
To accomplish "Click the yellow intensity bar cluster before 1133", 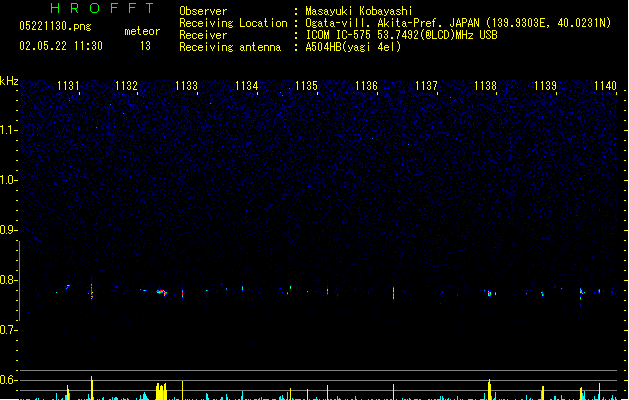I will 161,392.
